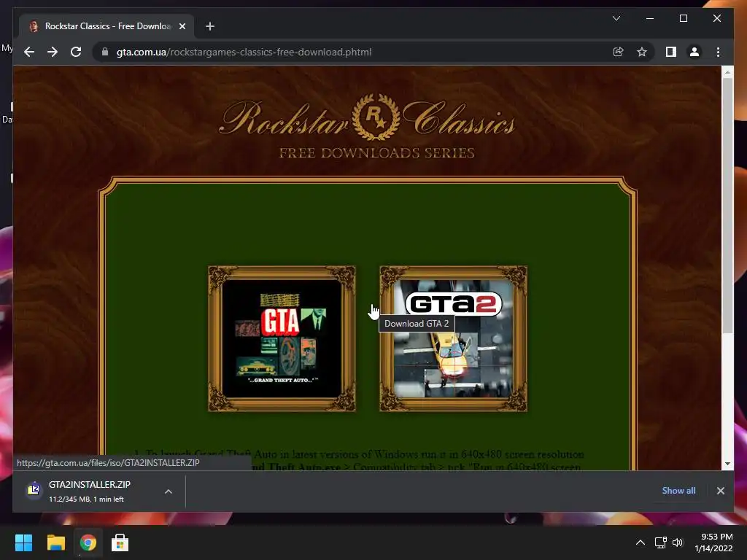The width and height of the screenshot is (747, 560).
Task: View site information via lock icon
Action: pos(105,52)
